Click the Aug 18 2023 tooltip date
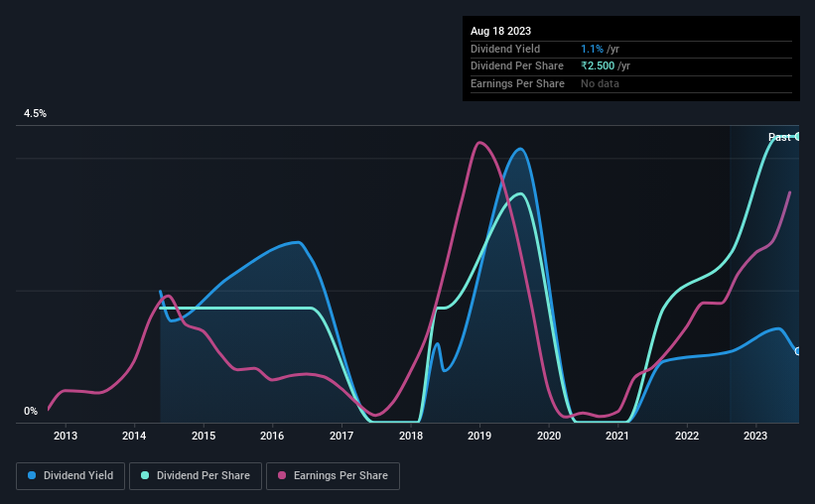The height and width of the screenshot is (504, 815). coord(500,31)
